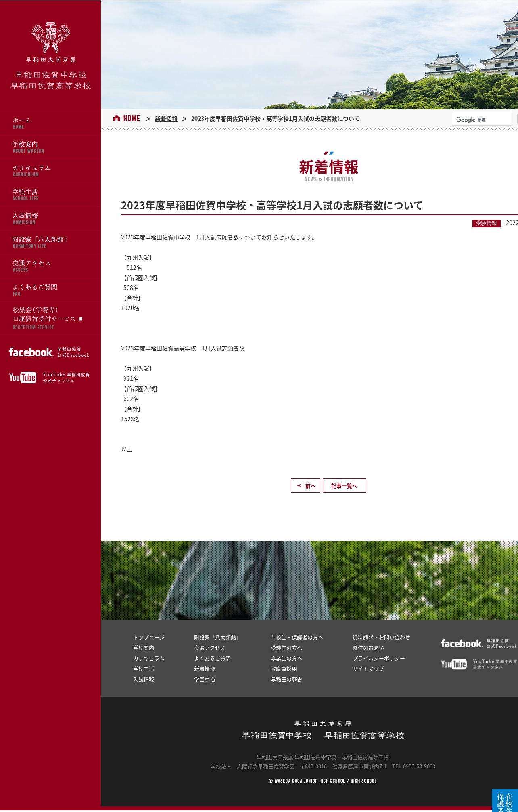
Task: Open footer link 早稲田の歴史
Action: [x=286, y=679]
